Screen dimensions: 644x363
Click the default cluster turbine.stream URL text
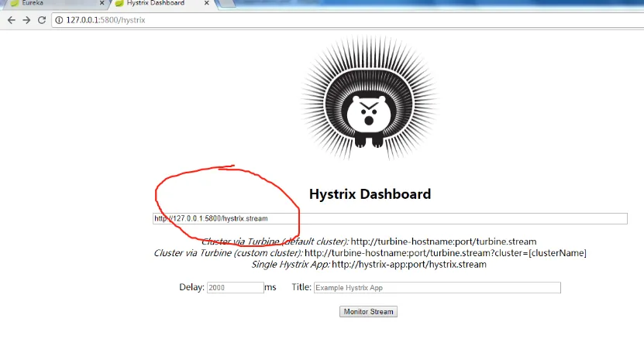(443, 241)
